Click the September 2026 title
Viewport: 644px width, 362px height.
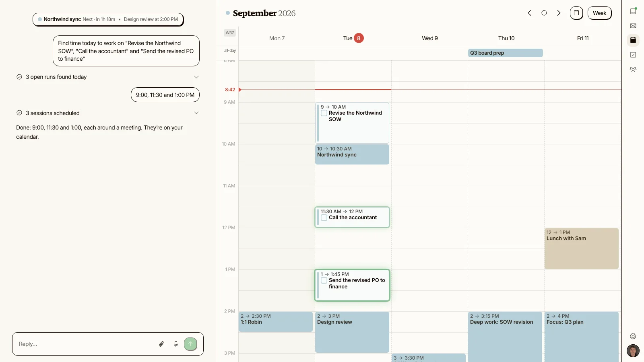coord(264,13)
